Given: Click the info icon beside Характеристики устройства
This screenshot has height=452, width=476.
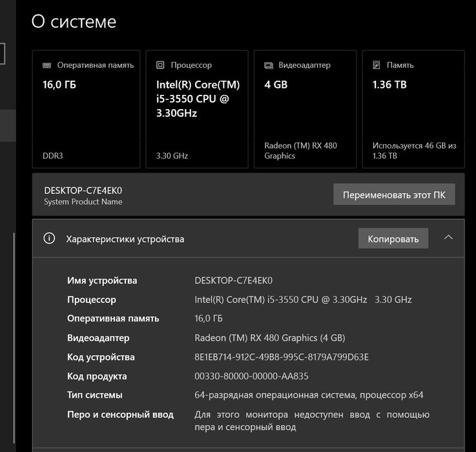Looking at the screenshot, I should [50, 238].
